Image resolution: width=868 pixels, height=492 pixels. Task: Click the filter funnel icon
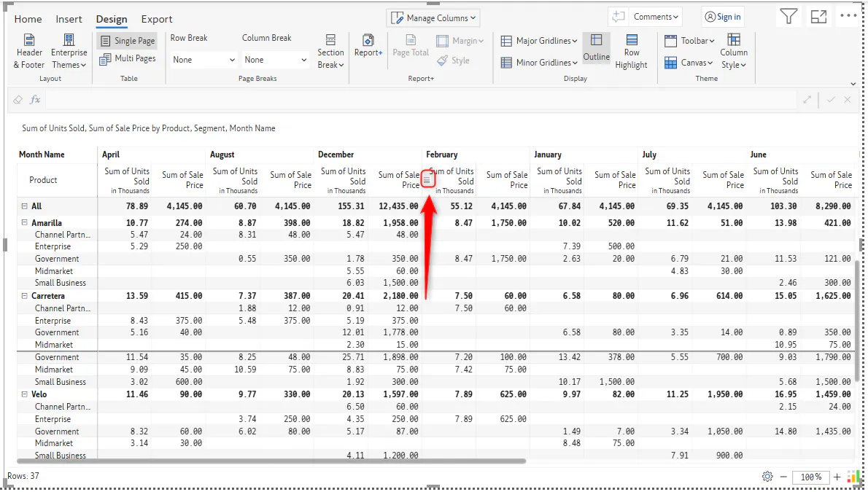[x=788, y=17]
